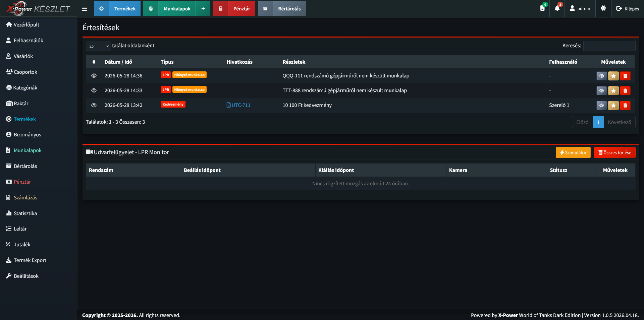
Task: Toggle the sidebar with hamburger menu icon
Action: [85, 9]
